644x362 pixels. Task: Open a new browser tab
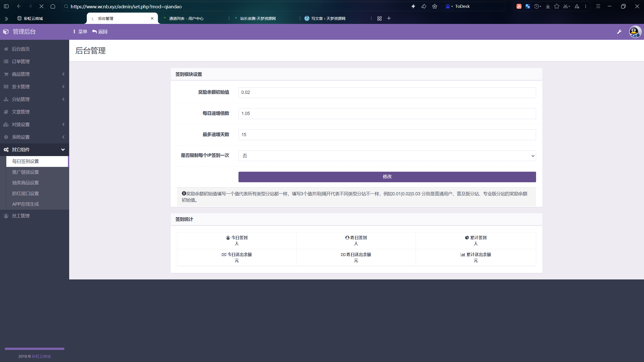coord(389,18)
